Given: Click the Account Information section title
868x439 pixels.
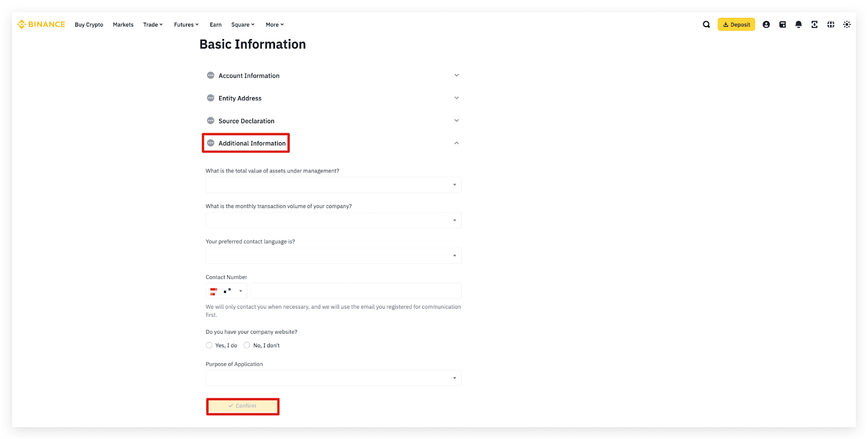Looking at the screenshot, I should tap(249, 76).
